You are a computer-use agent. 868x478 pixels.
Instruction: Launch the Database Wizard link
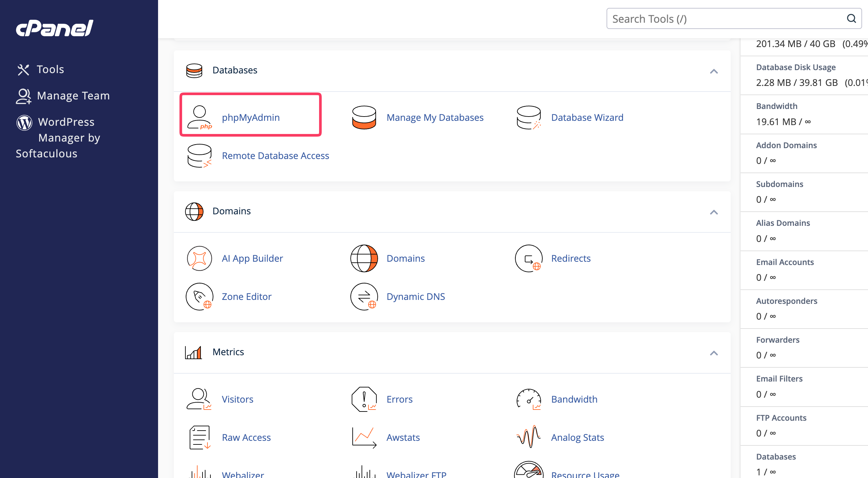(587, 117)
